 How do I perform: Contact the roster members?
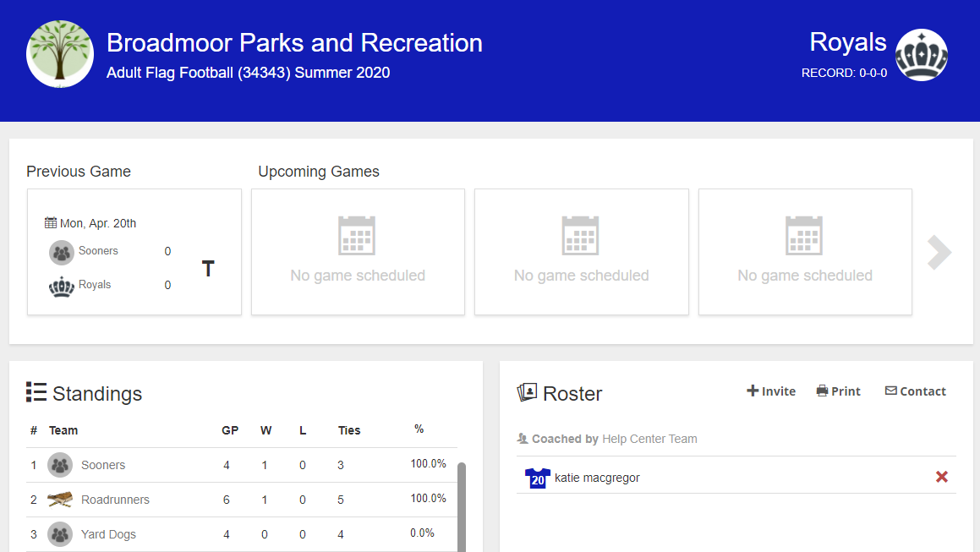915,391
